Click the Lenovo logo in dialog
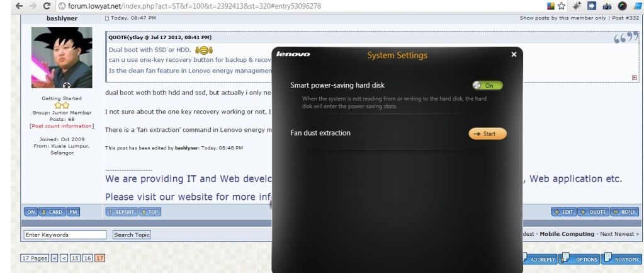644x273 pixels. click(293, 54)
